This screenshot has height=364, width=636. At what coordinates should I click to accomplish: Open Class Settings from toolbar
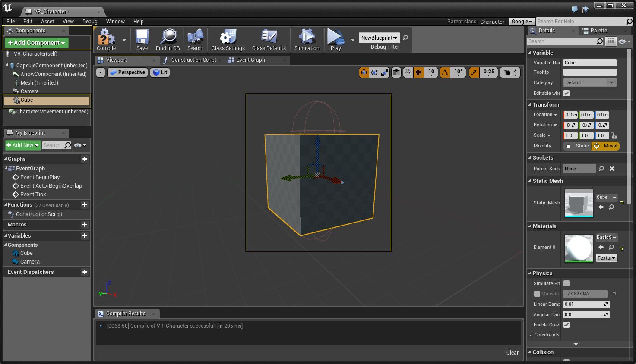(228, 40)
